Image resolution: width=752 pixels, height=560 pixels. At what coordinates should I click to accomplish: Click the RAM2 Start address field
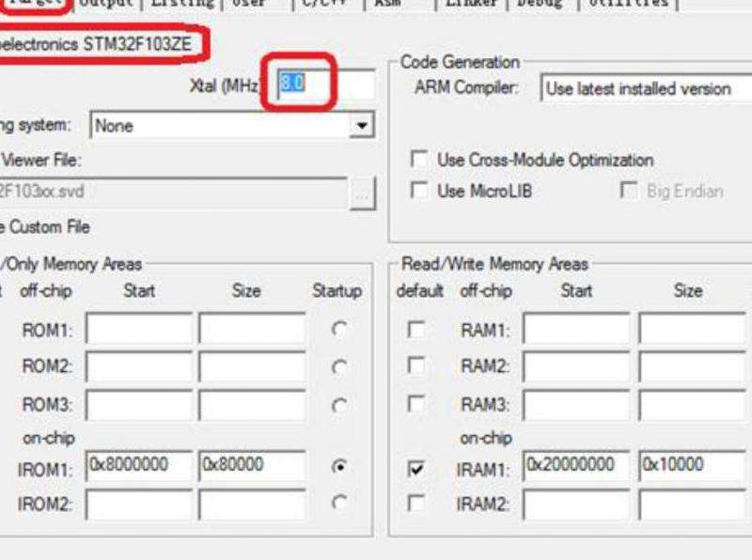click(576, 366)
